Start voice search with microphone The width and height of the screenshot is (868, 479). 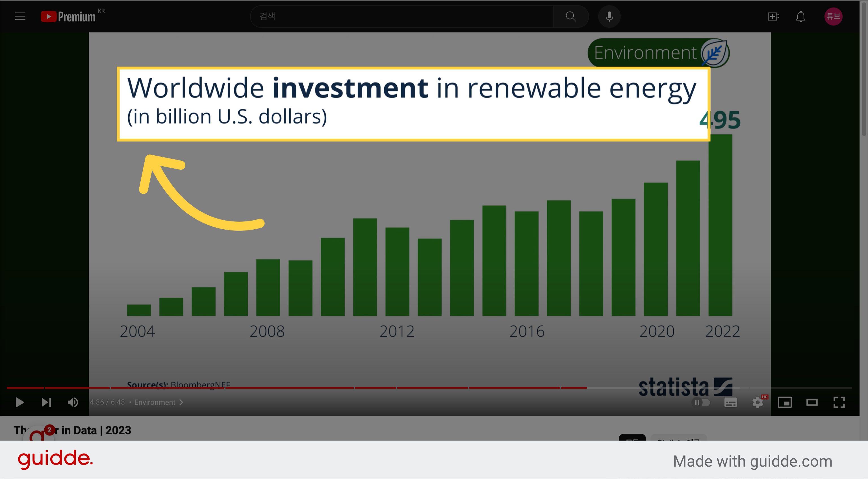tap(609, 16)
